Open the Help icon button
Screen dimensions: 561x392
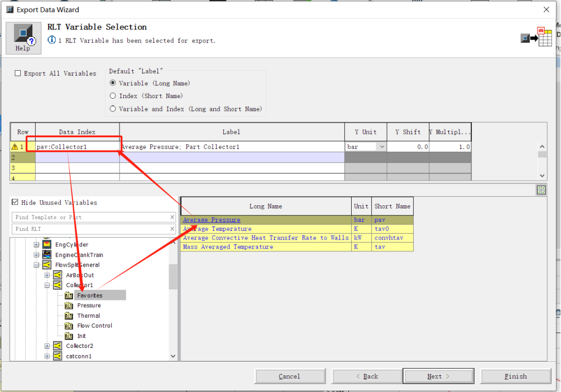coord(23,38)
